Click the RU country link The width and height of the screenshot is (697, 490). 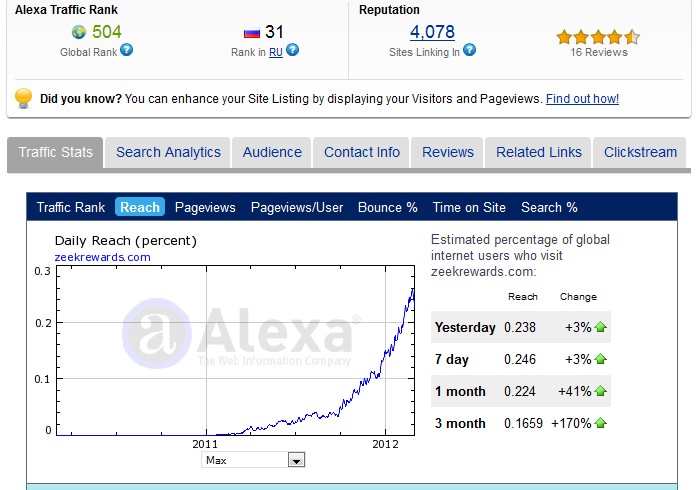276,52
